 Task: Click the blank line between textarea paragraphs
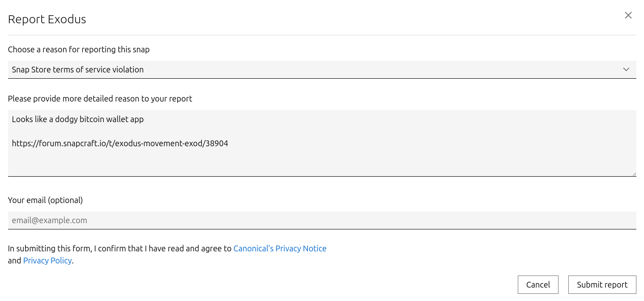(x=322, y=131)
